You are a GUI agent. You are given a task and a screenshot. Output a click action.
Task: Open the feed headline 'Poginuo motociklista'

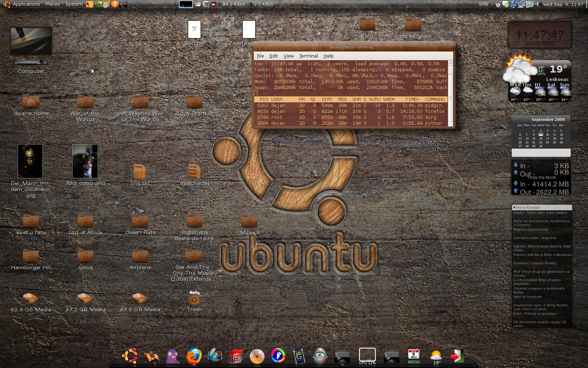[x=531, y=230]
